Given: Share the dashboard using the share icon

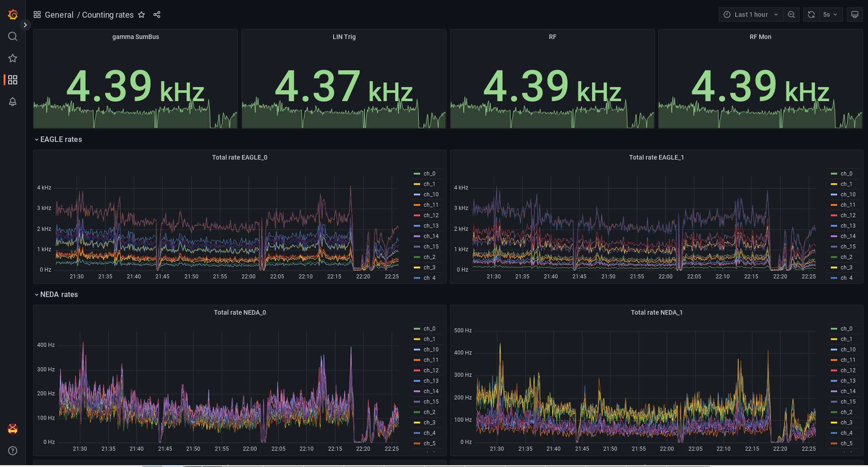Looking at the screenshot, I should [157, 15].
